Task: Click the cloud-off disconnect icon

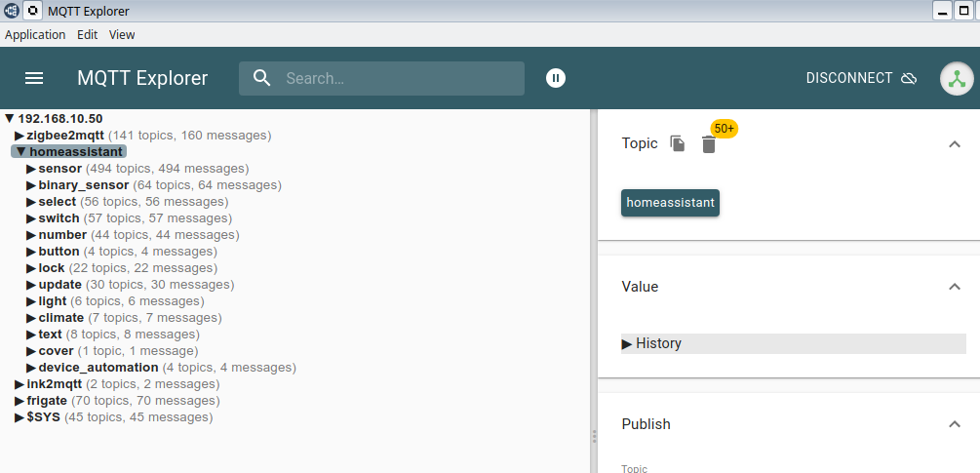Action: (909, 78)
